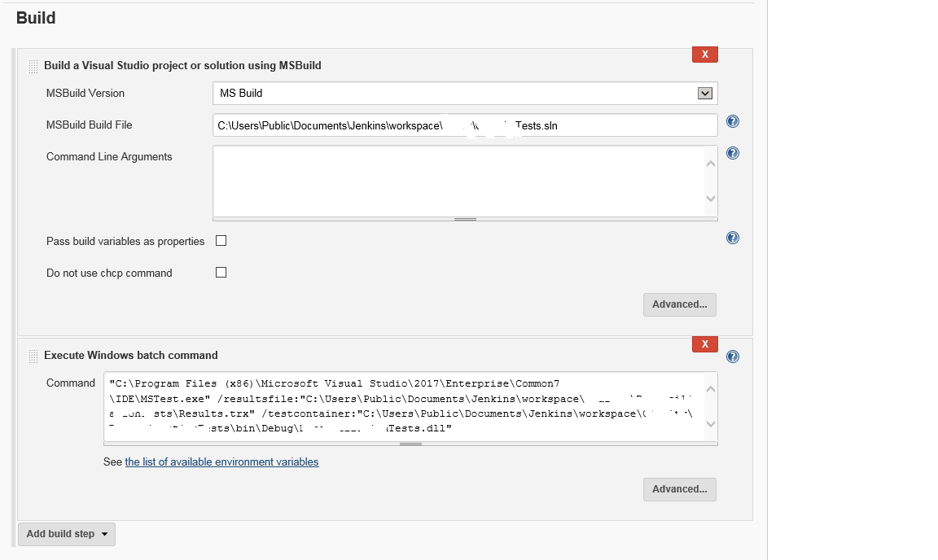Grab the batch command step drag handle
Viewport: 938px width, 560px height.
(33, 356)
